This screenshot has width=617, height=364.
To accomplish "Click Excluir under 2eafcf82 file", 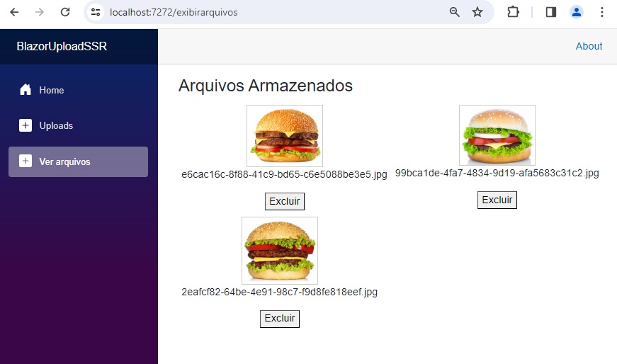I will 280,319.
